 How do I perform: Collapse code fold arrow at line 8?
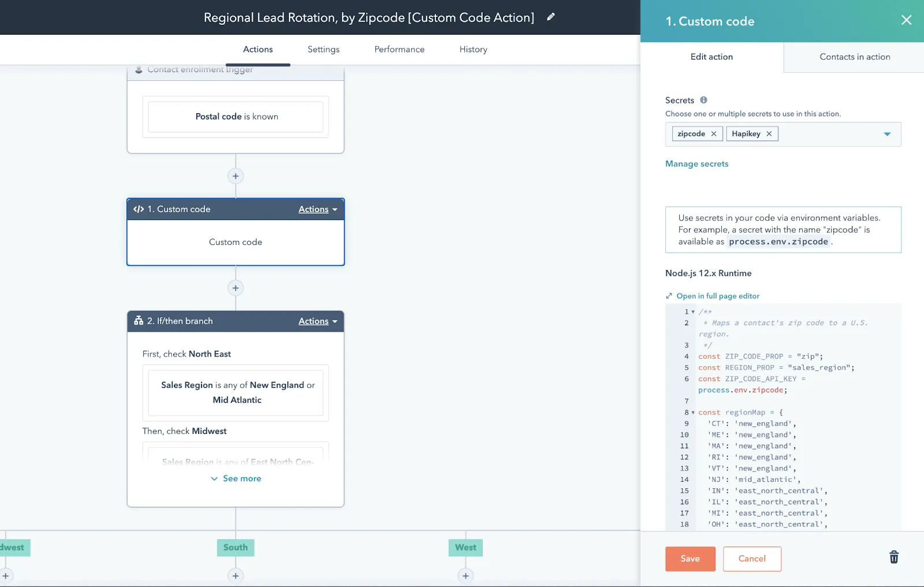click(693, 413)
